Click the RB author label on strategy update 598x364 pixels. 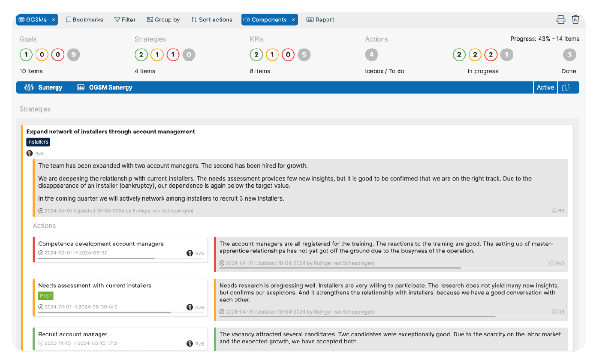pos(558,211)
